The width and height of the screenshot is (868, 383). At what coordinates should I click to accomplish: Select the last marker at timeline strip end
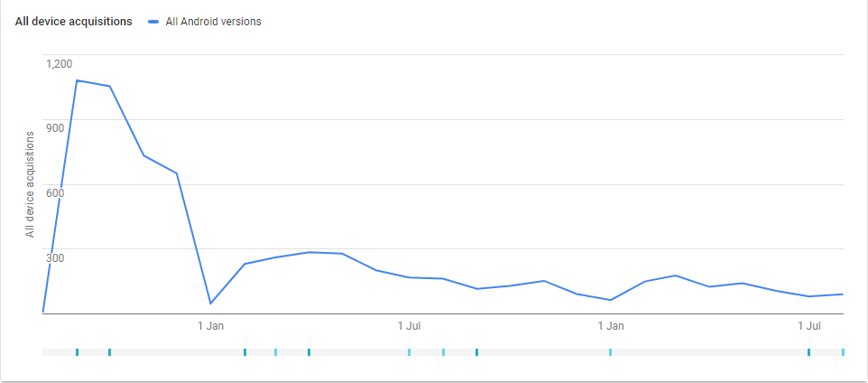tap(843, 352)
